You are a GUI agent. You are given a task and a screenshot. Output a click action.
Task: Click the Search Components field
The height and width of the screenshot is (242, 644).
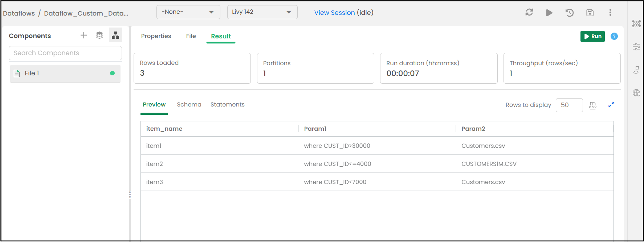(x=65, y=53)
